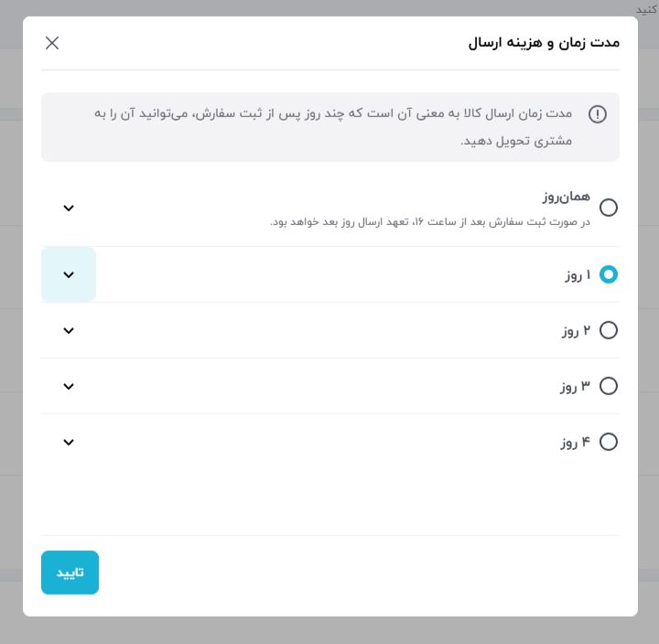Expand the ۳ روز row chevron
Viewport: 659px width, 644px height.
(x=69, y=386)
